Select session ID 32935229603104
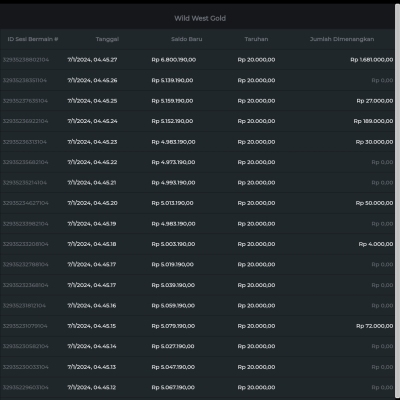This screenshot has width=400, height=400. (25, 387)
